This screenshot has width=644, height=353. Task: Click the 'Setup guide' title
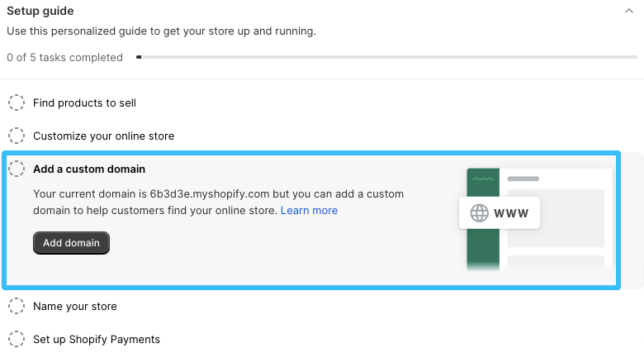tap(40, 11)
